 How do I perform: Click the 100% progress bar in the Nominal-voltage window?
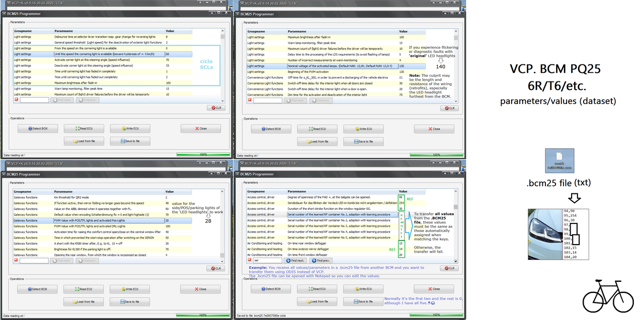click(437, 155)
